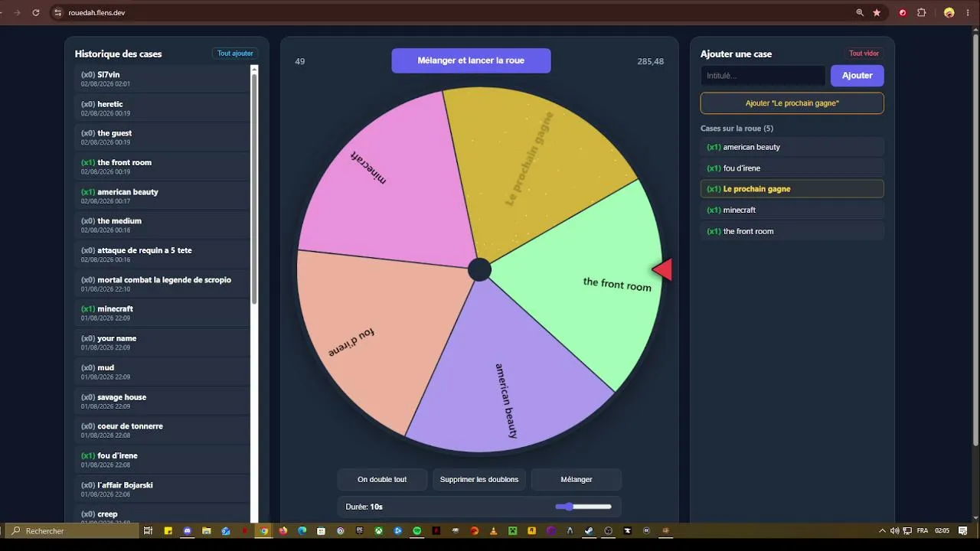Click the browser forward arrow
980x551 pixels.
17,13
